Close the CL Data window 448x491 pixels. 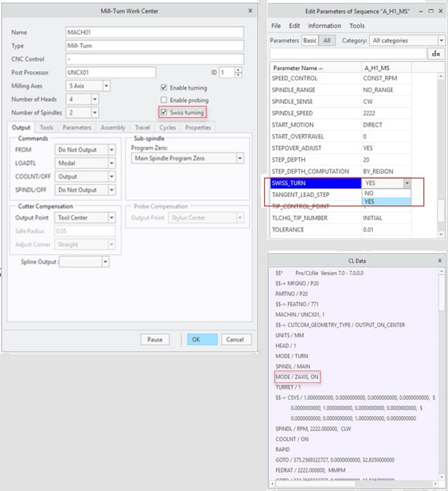(x=440, y=261)
